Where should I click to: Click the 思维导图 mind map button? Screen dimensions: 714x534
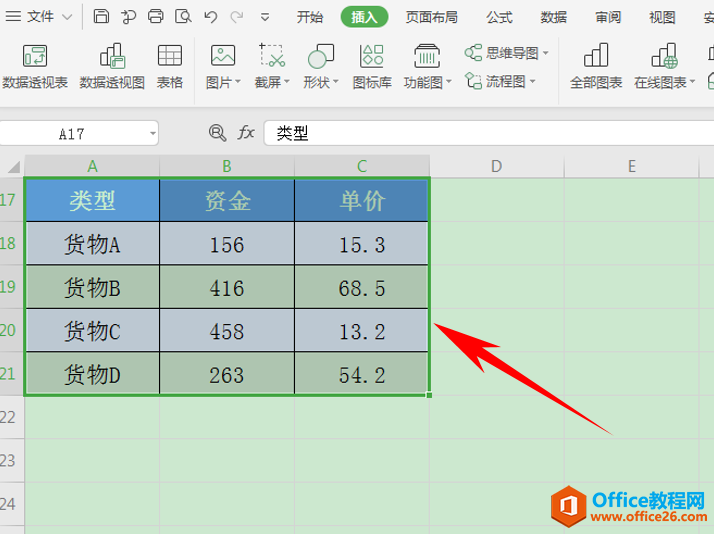pos(501,53)
